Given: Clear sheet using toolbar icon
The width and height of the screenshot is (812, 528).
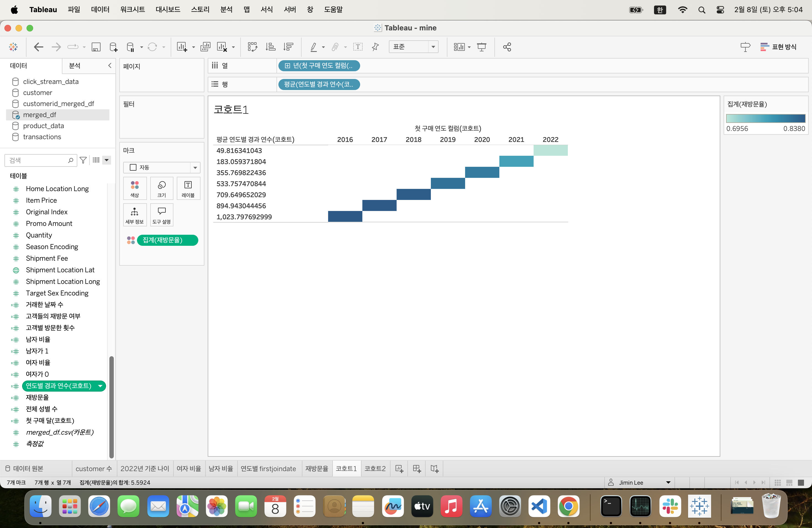Looking at the screenshot, I should [x=222, y=47].
